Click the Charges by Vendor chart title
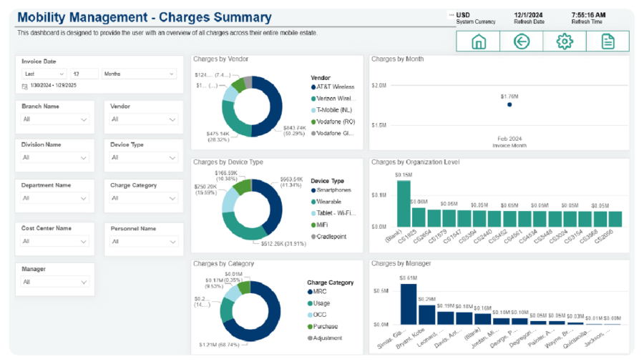Viewport: 644px width, 364px height. point(220,59)
